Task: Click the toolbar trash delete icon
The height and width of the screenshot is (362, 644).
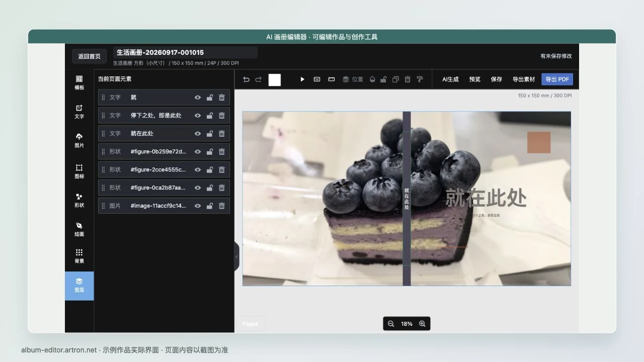Action: click(x=408, y=79)
